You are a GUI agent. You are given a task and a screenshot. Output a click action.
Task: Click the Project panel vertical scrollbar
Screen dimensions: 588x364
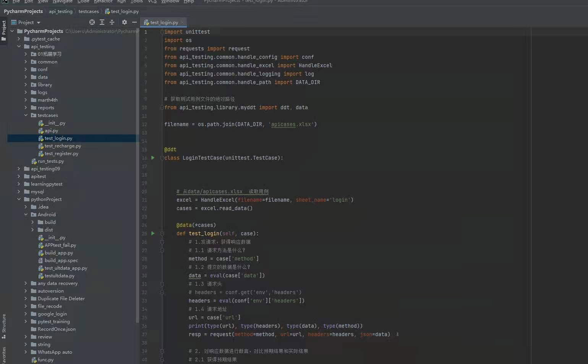(138, 176)
